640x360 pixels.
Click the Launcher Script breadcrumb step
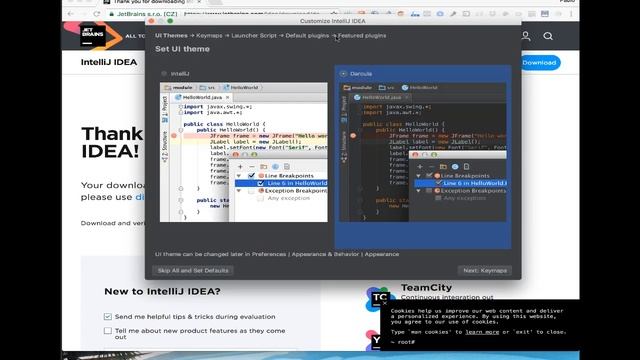[254, 36]
